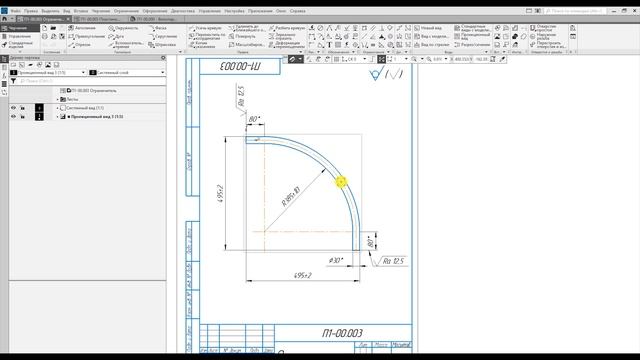The height and width of the screenshot is (360, 640).
Task: Select the Прямоугольник tool
Action: [x=87, y=36]
